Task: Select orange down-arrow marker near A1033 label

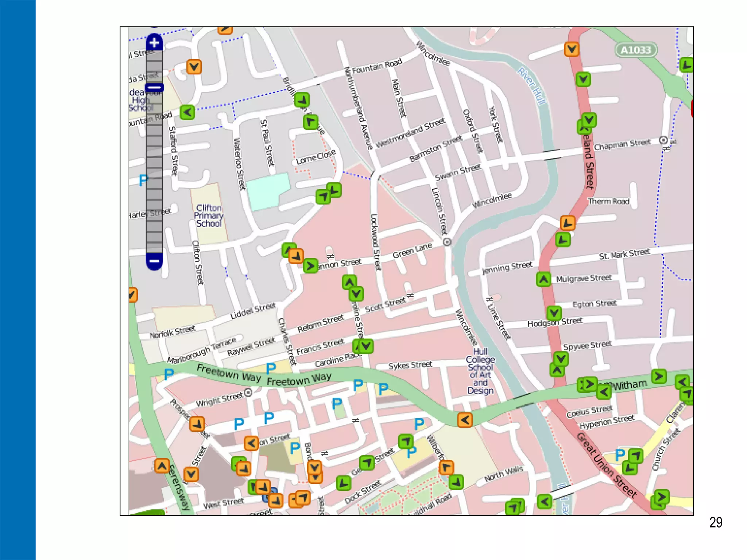Action: [x=571, y=49]
